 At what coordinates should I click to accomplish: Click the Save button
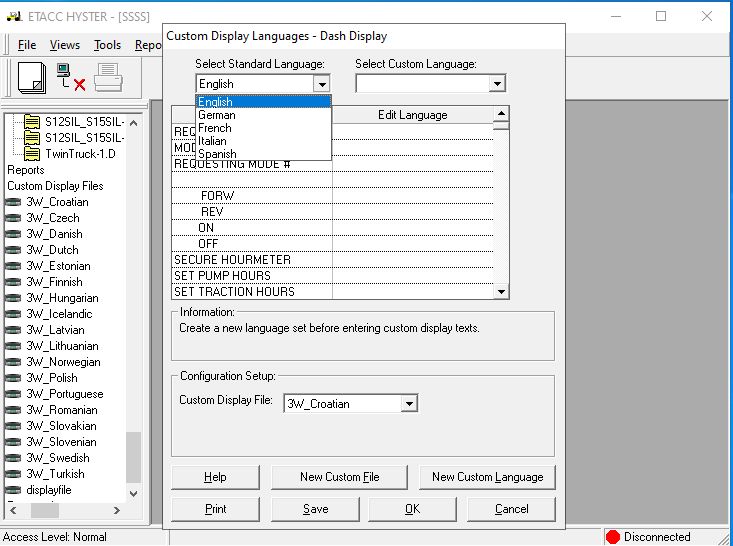[x=315, y=509]
